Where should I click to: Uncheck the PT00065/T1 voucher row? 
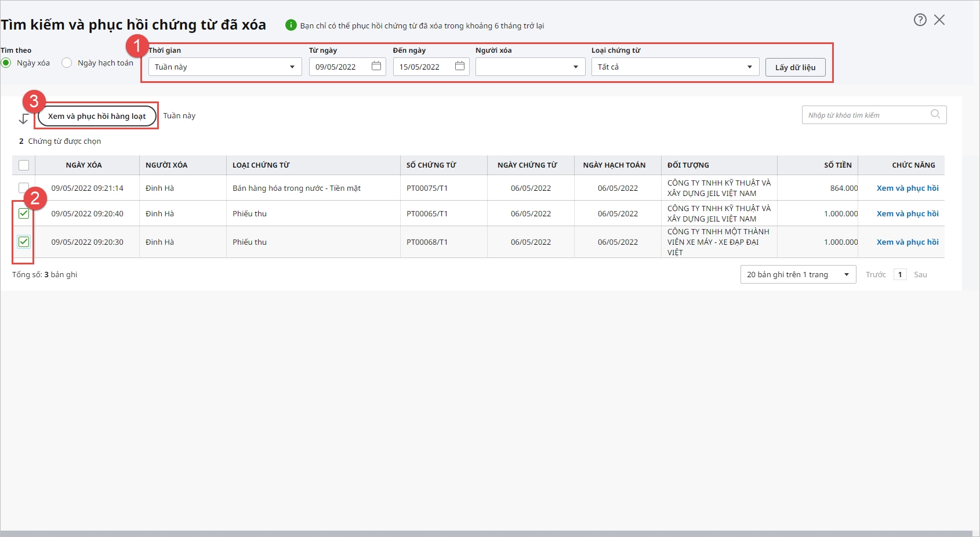pyautogui.click(x=24, y=213)
